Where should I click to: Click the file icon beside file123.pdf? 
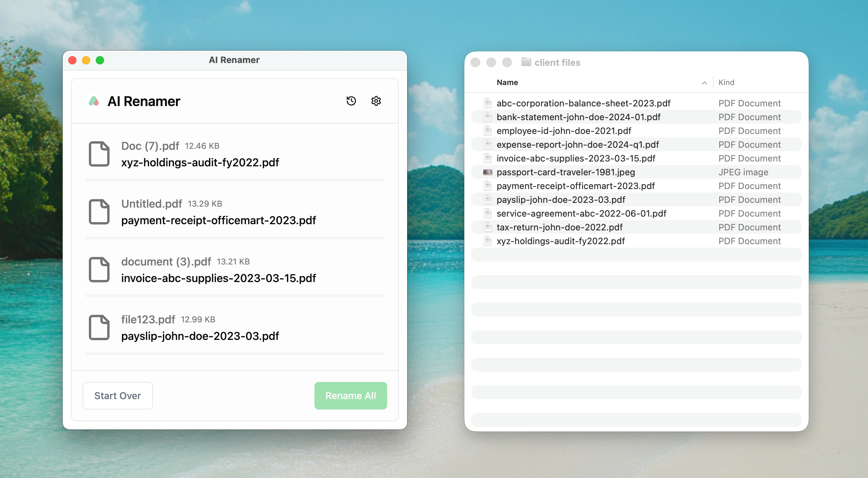tap(99, 328)
